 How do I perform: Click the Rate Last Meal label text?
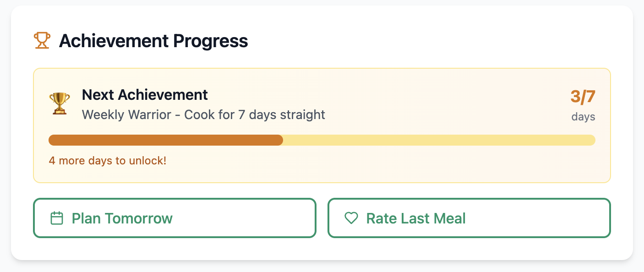(416, 218)
